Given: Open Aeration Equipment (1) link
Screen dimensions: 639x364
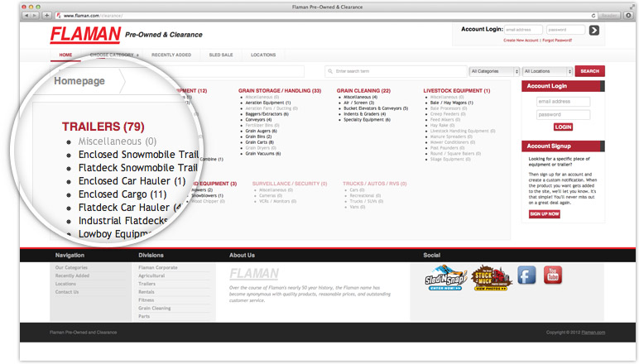Looking at the screenshot, I should pyautogui.click(x=267, y=103).
